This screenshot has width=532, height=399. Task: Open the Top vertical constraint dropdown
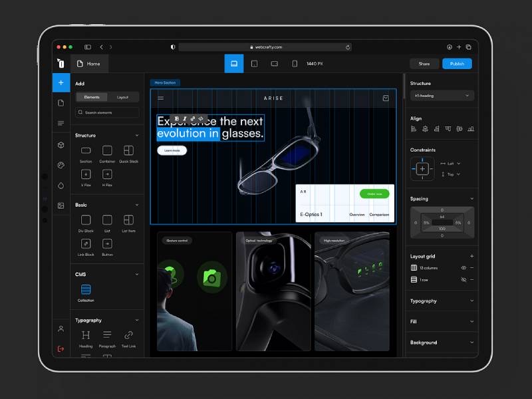tap(451, 174)
